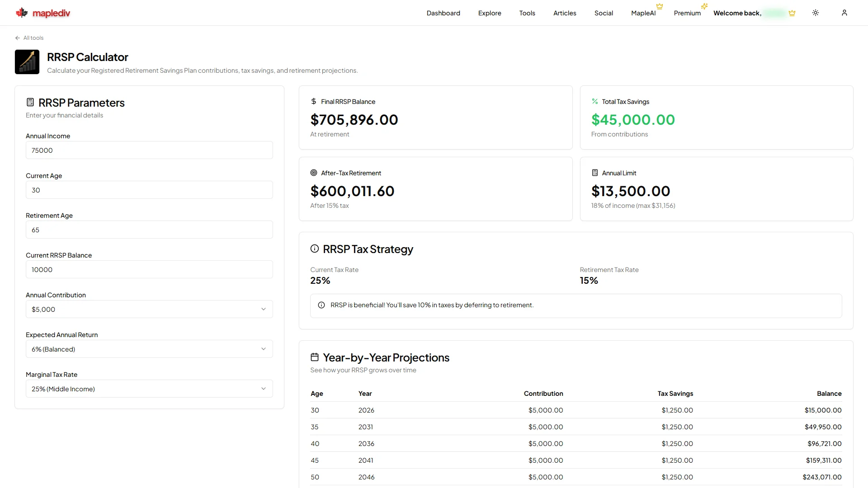868x488 pixels.
Task: Click the calculator icon on Annual Limit
Action: coord(595,173)
